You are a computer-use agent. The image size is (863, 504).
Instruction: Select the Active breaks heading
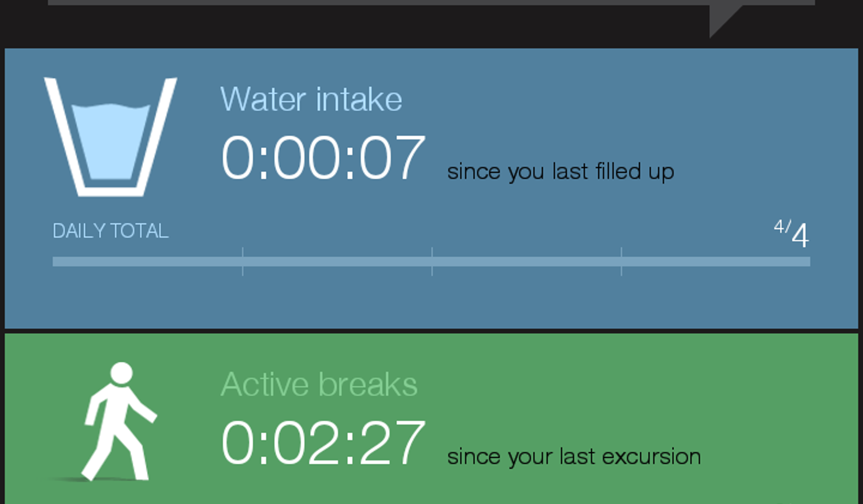(319, 384)
